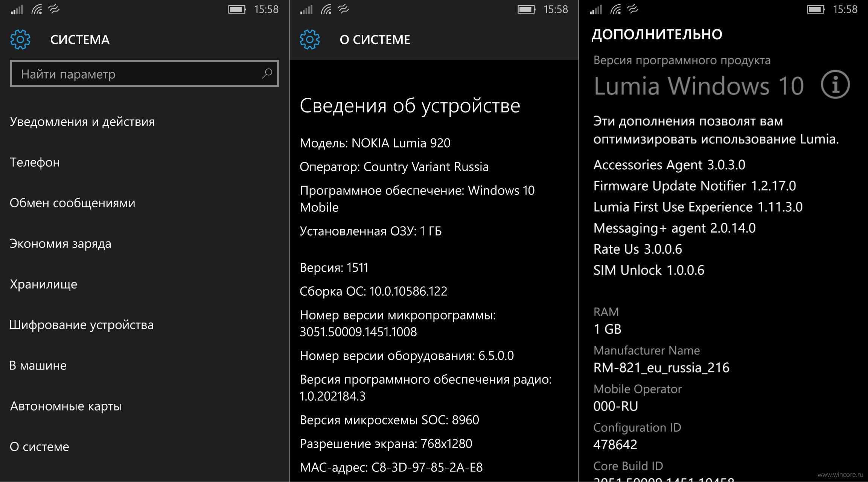This screenshot has height=482, width=868.
Task: Click the Сведения об устройстве heading
Action: [x=410, y=106]
